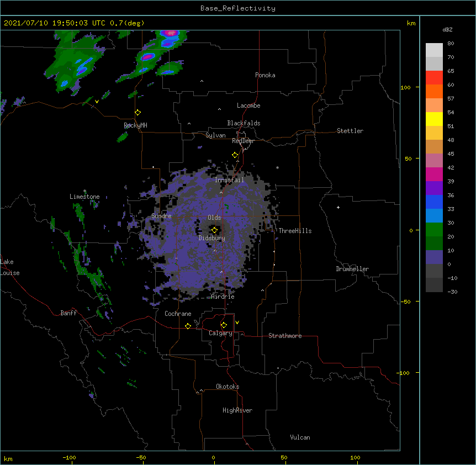The image size is (476, 465).
Task: Click the Banff label
Action: coord(68,313)
